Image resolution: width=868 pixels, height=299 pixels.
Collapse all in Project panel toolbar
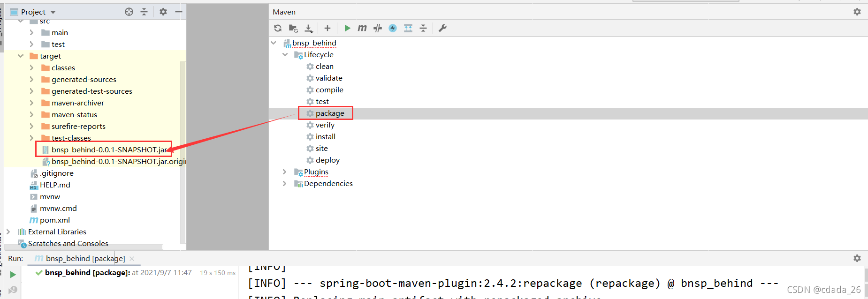point(144,12)
